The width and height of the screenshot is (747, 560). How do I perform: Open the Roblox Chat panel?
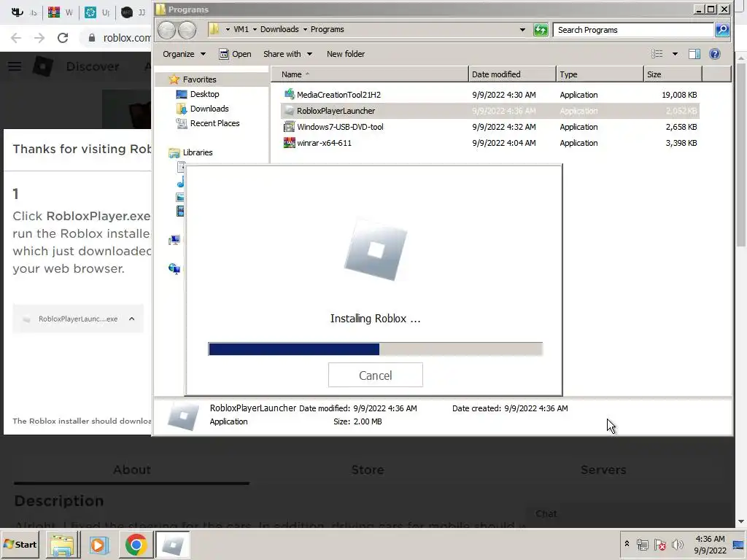coord(546,514)
